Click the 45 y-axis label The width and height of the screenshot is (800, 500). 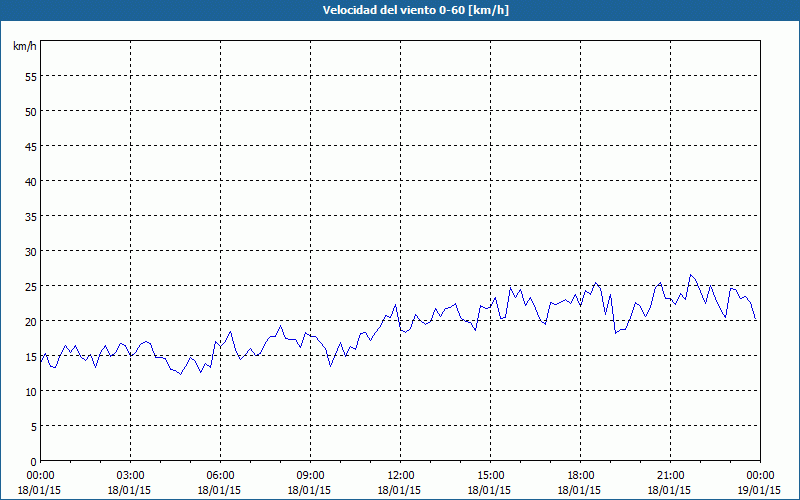point(31,147)
